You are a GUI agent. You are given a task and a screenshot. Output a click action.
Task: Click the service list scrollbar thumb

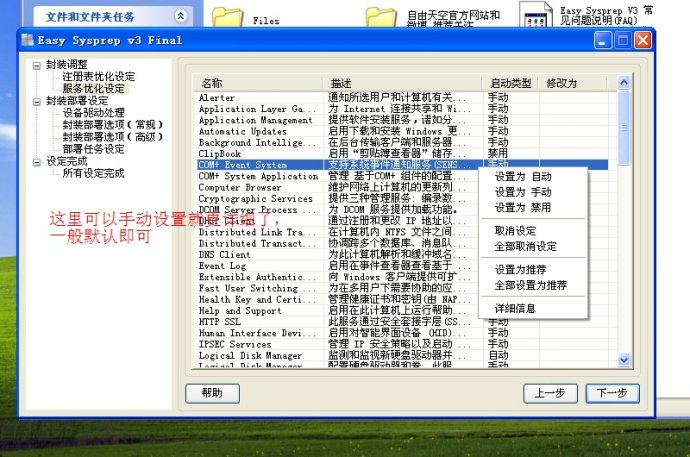[624, 128]
